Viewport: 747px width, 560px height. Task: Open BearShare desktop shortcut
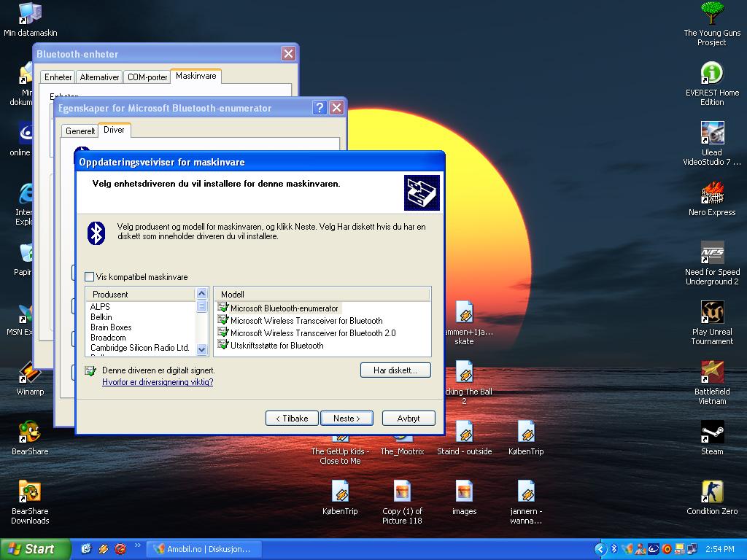(x=30, y=438)
